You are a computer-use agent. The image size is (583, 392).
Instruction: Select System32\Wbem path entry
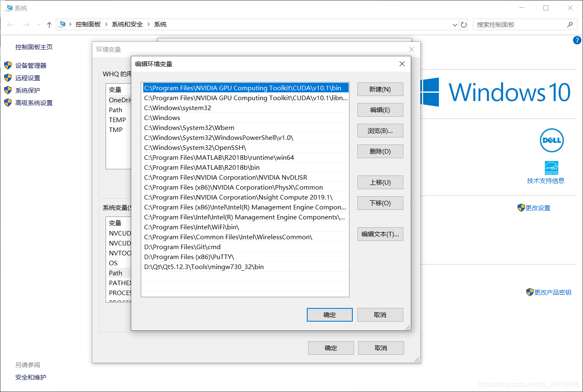pyautogui.click(x=246, y=128)
